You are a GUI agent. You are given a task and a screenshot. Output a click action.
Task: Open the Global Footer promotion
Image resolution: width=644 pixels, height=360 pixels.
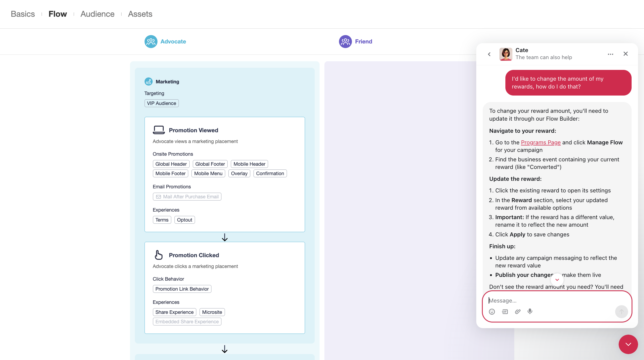click(210, 164)
